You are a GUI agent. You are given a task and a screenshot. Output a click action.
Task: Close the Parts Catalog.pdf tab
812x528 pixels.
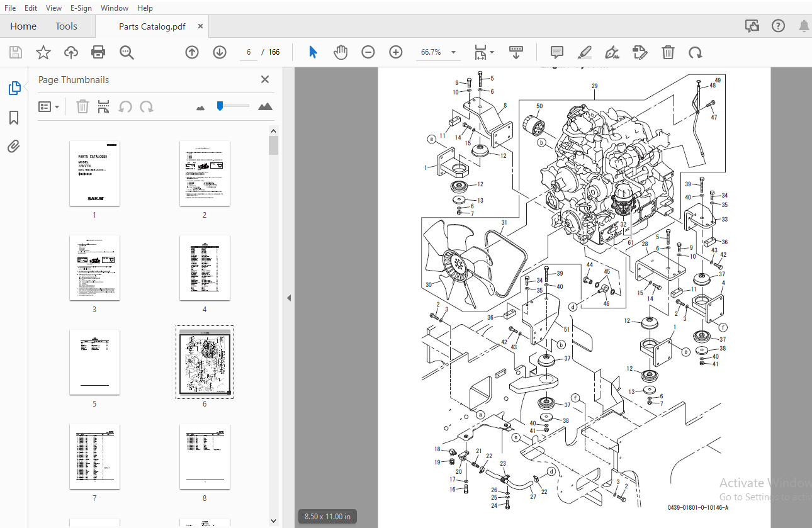[200, 26]
